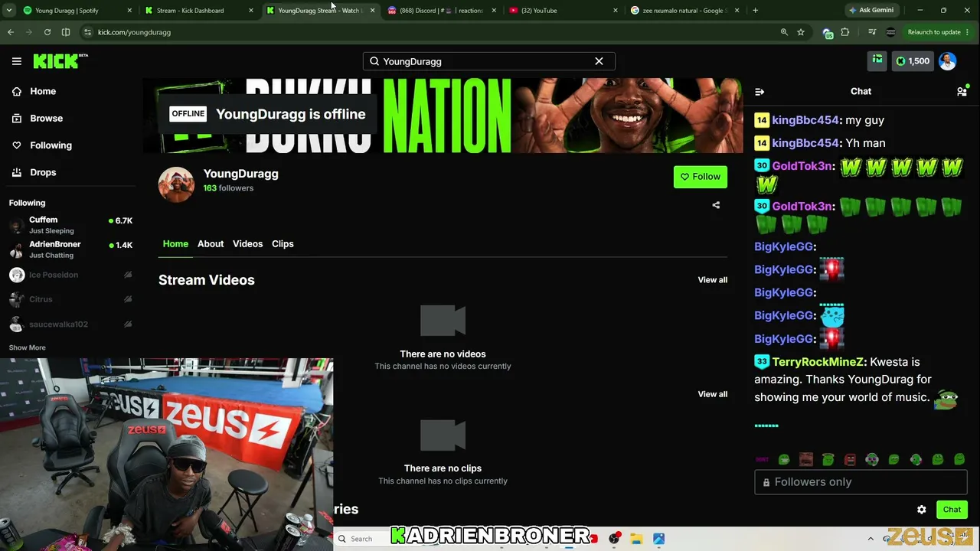Open the chat users list icon
The image size is (980, 551).
click(962, 92)
